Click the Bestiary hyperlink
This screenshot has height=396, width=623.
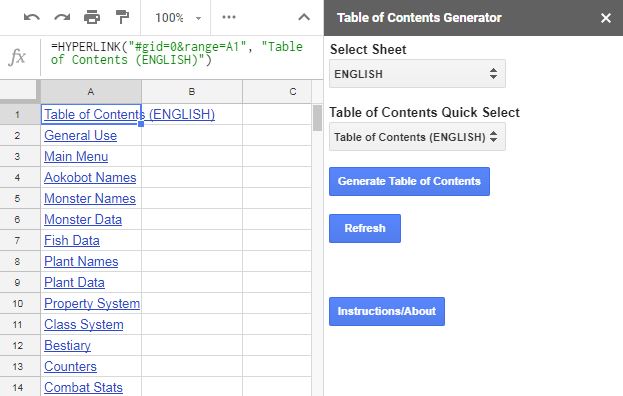click(67, 346)
